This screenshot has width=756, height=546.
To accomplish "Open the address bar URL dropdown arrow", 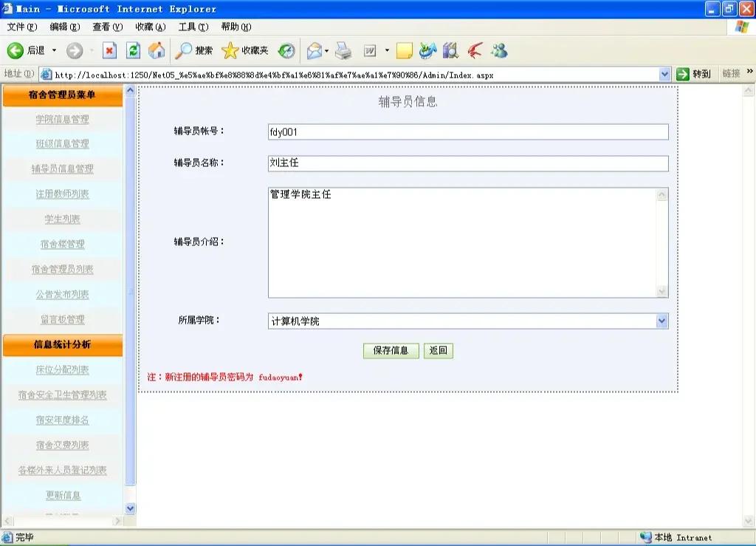I will (664, 74).
